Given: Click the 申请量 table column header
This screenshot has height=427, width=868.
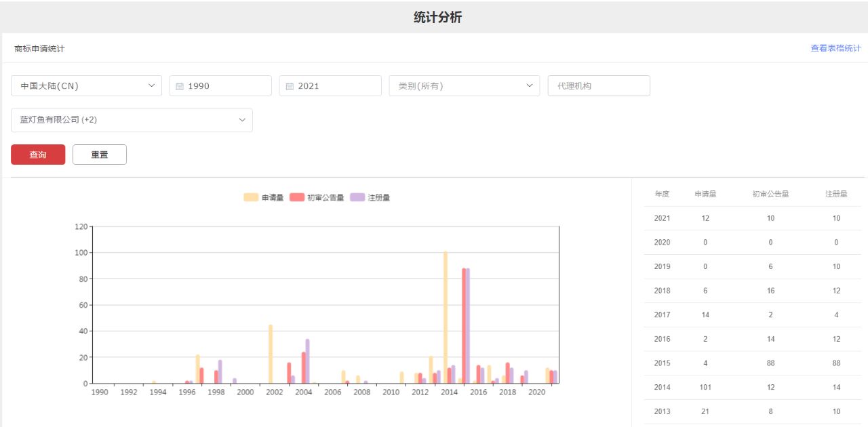Looking at the screenshot, I should (705, 194).
